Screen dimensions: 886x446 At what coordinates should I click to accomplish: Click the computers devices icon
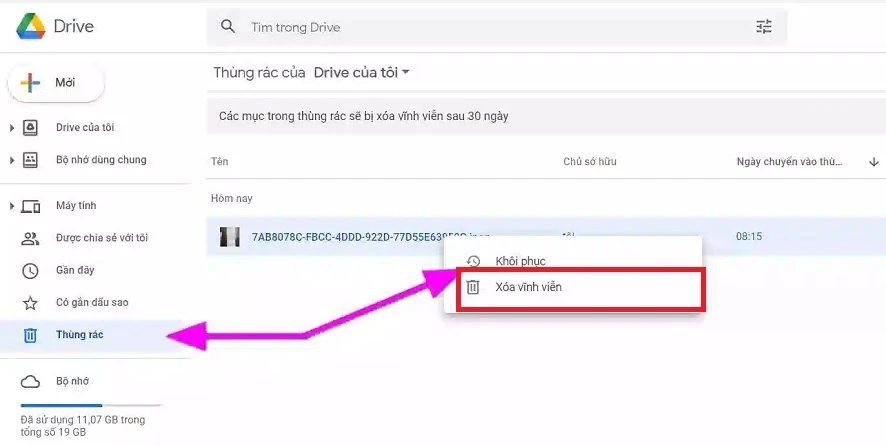[x=31, y=206]
